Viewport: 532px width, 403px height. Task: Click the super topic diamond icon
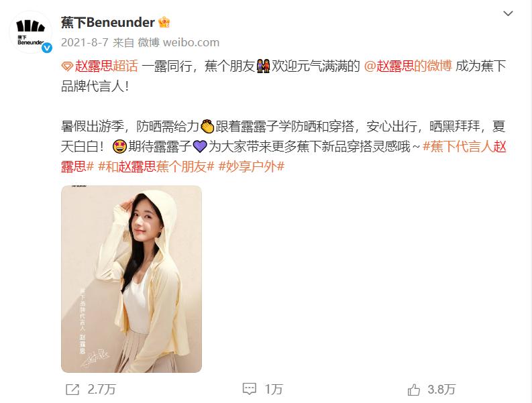pyautogui.click(x=67, y=66)
